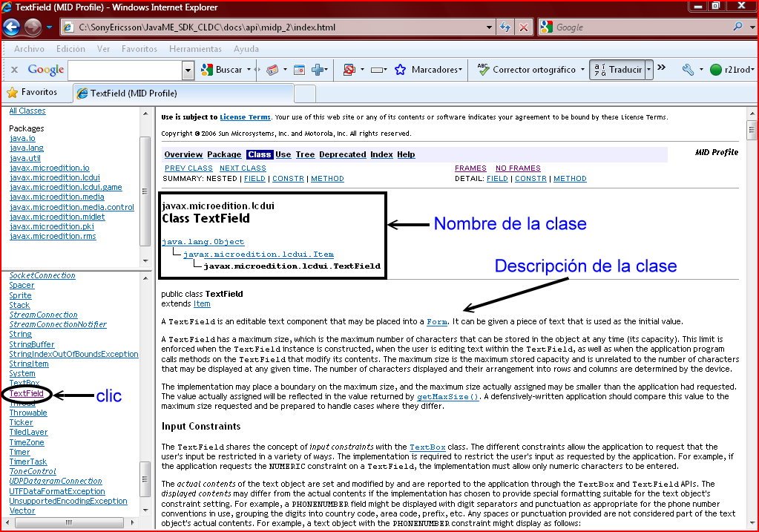Open search provider dropdown next to magnifier
Screen dimensions: 759x532
(752, 27)
